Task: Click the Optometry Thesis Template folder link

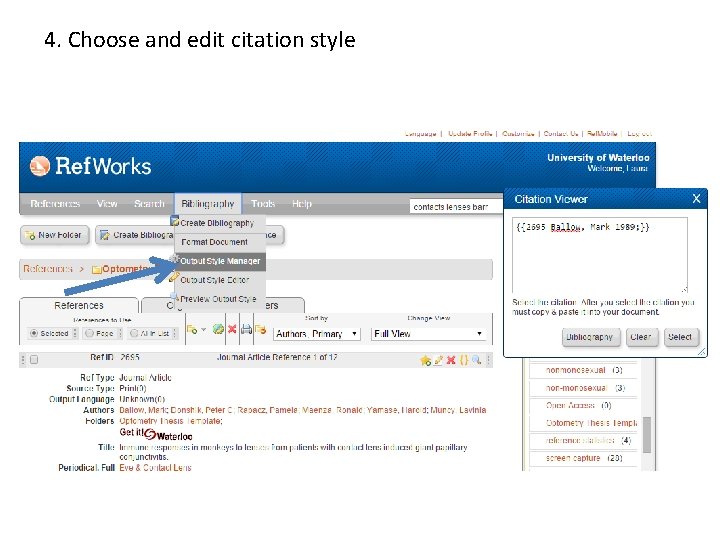Action: (170, 421)
